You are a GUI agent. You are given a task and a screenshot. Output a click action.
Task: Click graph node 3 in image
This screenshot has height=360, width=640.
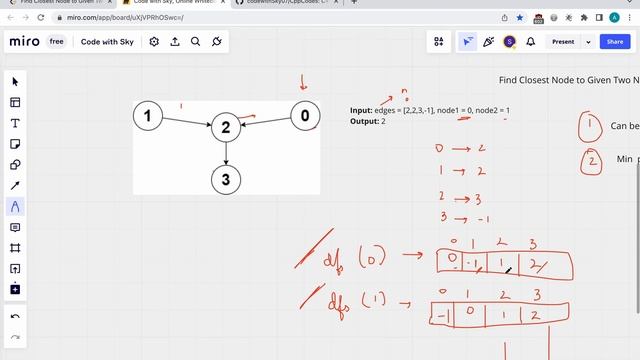[x=226, y=180]
